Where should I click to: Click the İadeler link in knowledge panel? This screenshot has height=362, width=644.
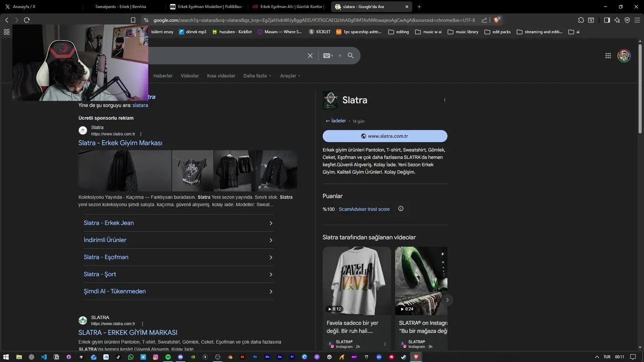(336, 121)
